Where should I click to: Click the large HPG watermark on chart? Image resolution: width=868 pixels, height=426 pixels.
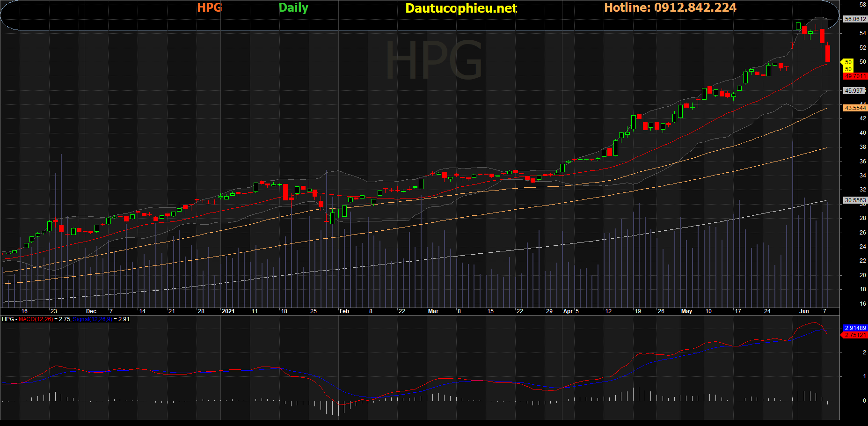(x=433, y=60)
